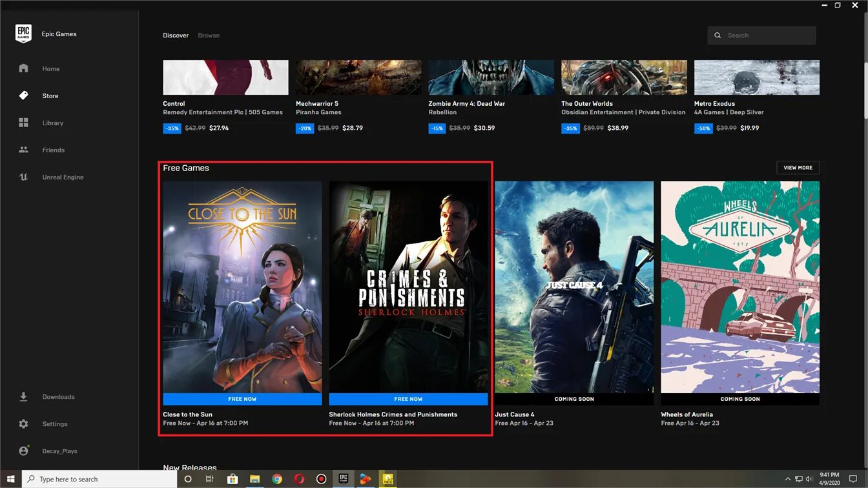868x488 pixels.
Task: Click the Unreal Engine logo icon
Action: tap(24, 177)
